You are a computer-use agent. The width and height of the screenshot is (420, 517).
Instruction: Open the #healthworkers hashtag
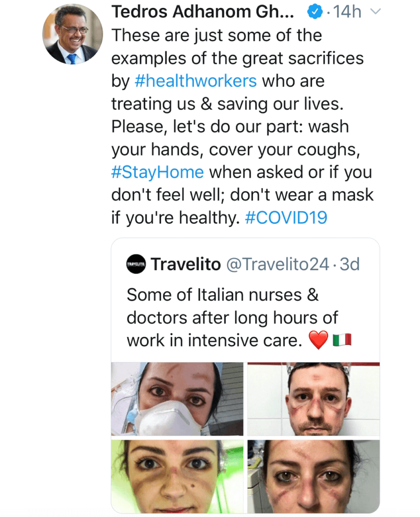point(196,81)
